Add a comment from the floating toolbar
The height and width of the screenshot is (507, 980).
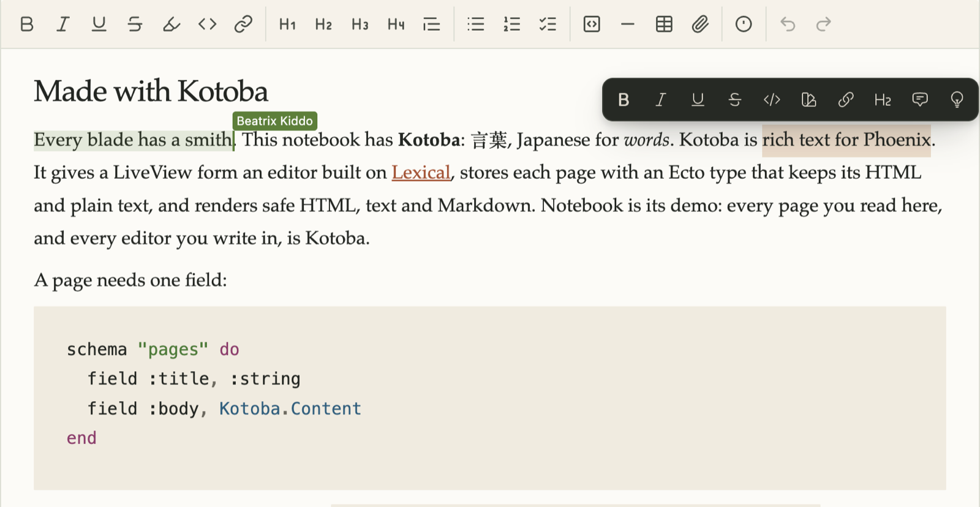pyautogui.click(x=920, y=100)
